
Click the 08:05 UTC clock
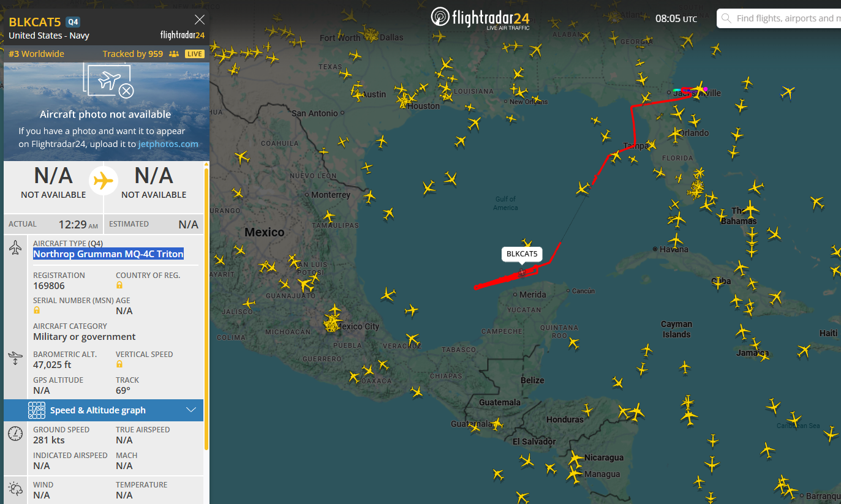click(676, 18)
